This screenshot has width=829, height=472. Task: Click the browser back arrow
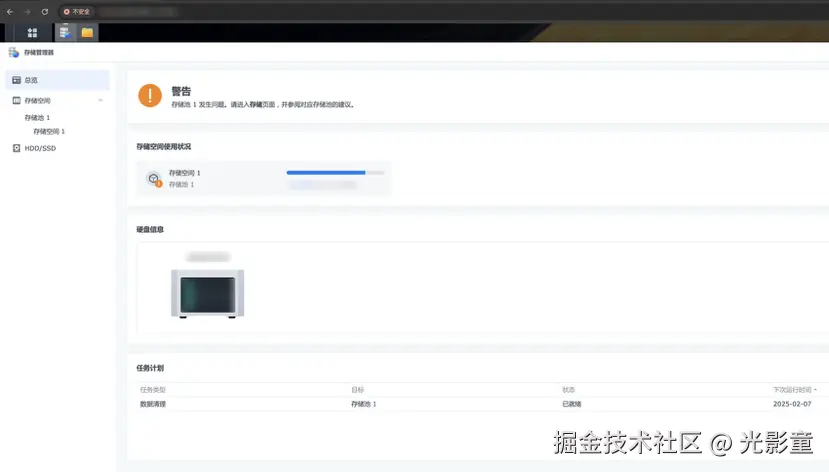(x=10, y=12)
